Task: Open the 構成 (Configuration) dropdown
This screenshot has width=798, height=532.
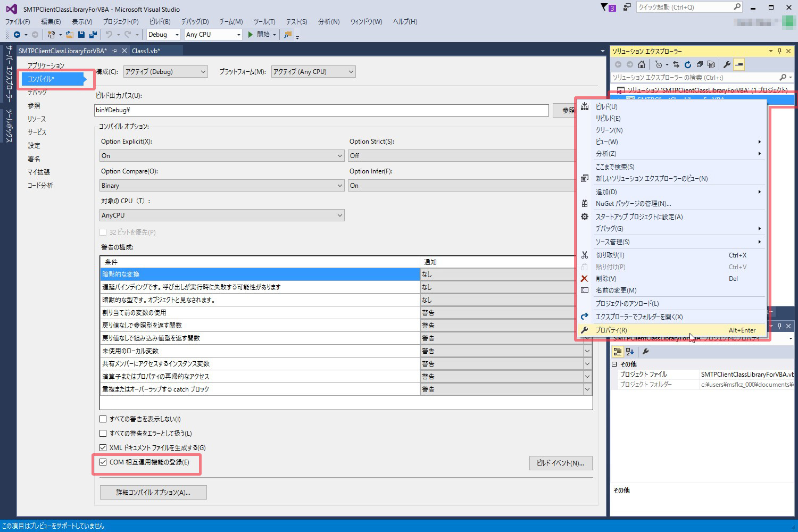Action: [165, 72]
